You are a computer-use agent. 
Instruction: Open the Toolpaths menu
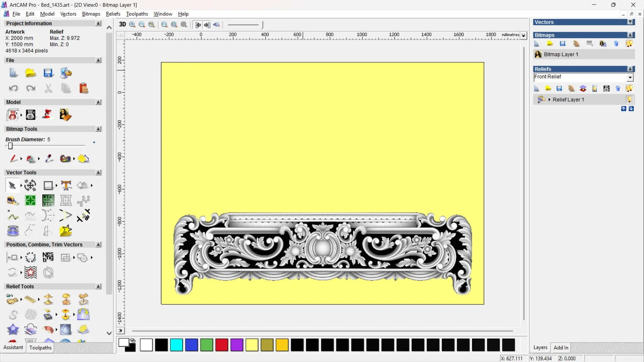pyautogui.click(x=137, y=14)
